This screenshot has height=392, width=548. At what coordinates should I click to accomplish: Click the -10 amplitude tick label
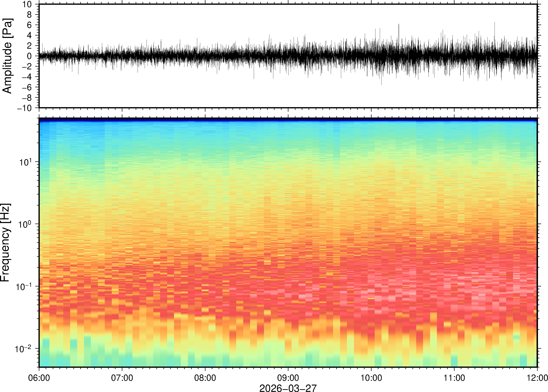pos(24,108)
